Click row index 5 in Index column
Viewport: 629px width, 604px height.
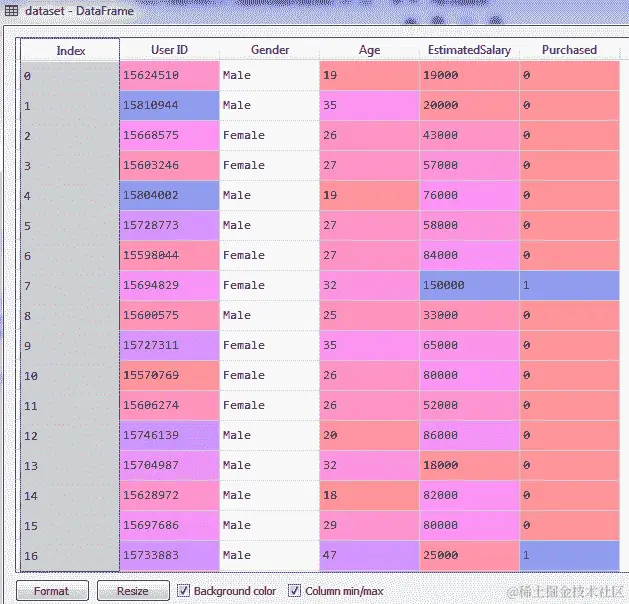coord(70,226)
